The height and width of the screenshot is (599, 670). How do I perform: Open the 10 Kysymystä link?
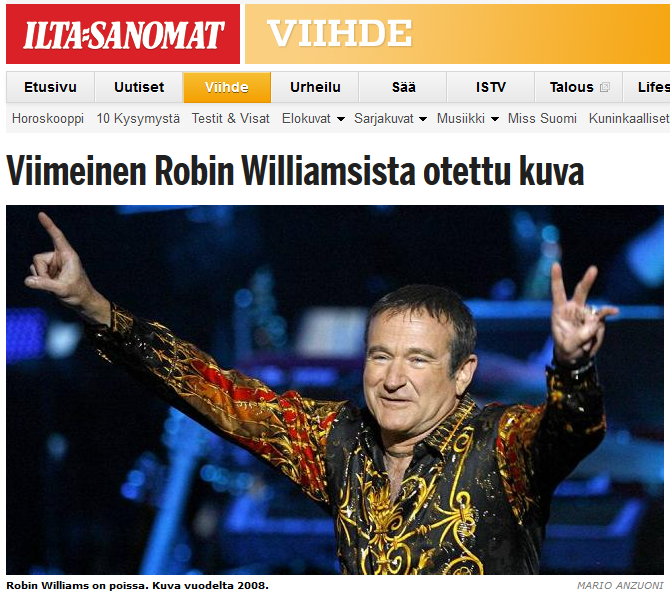(138, 118)
